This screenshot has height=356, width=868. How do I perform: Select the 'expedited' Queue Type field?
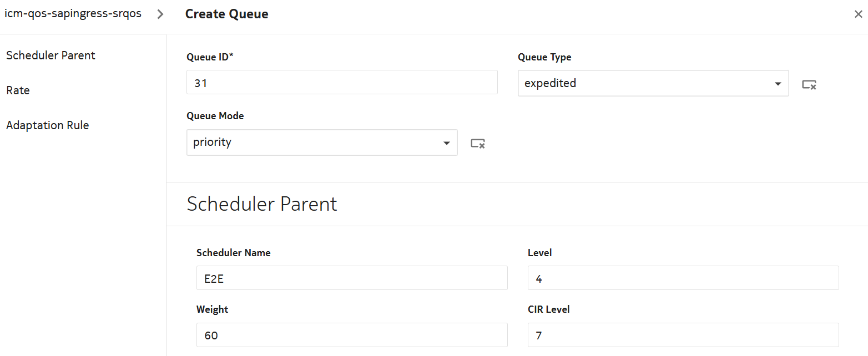[644, 83]
